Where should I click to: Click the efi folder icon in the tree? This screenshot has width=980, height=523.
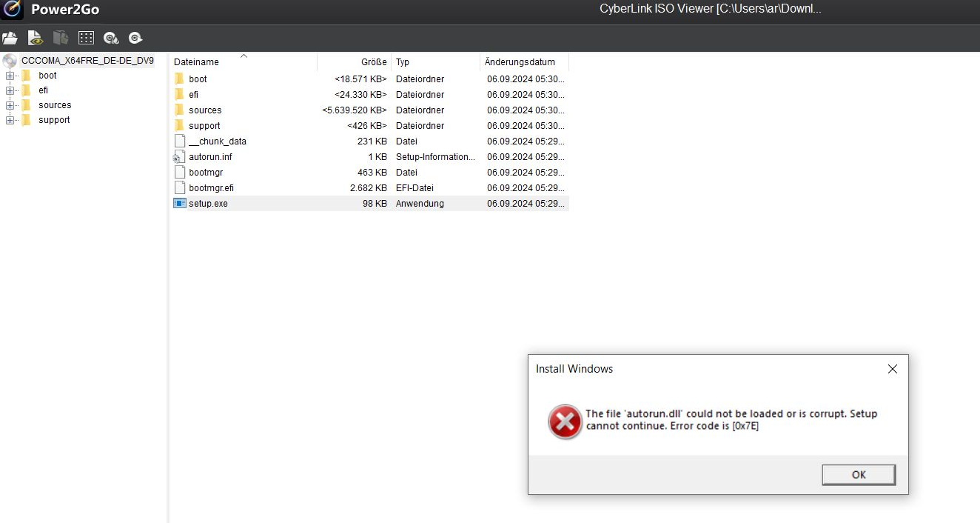coord(27,90)
